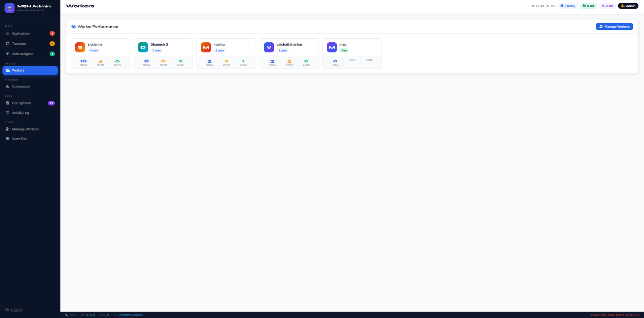Screen dimensions: 644x318
Task: Click Dhanush G's TOTAL count
Action: click(x=147, y=61)
